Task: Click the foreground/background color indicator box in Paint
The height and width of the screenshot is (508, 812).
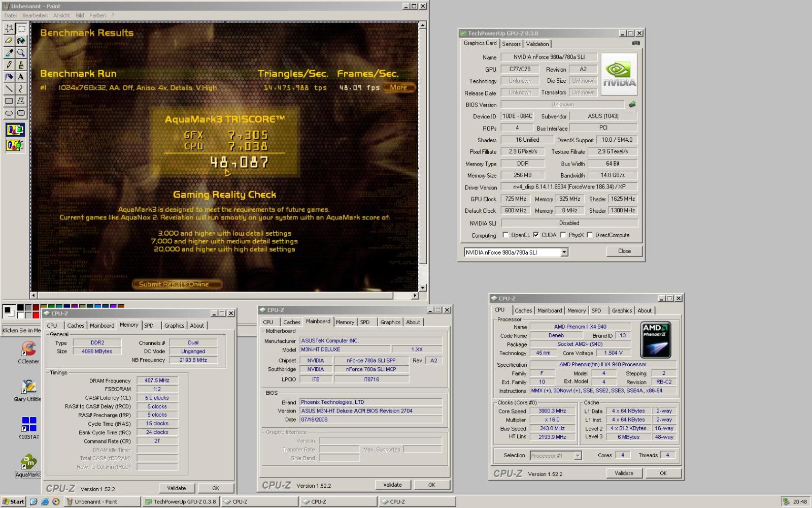Action: (x=9, y=311)
